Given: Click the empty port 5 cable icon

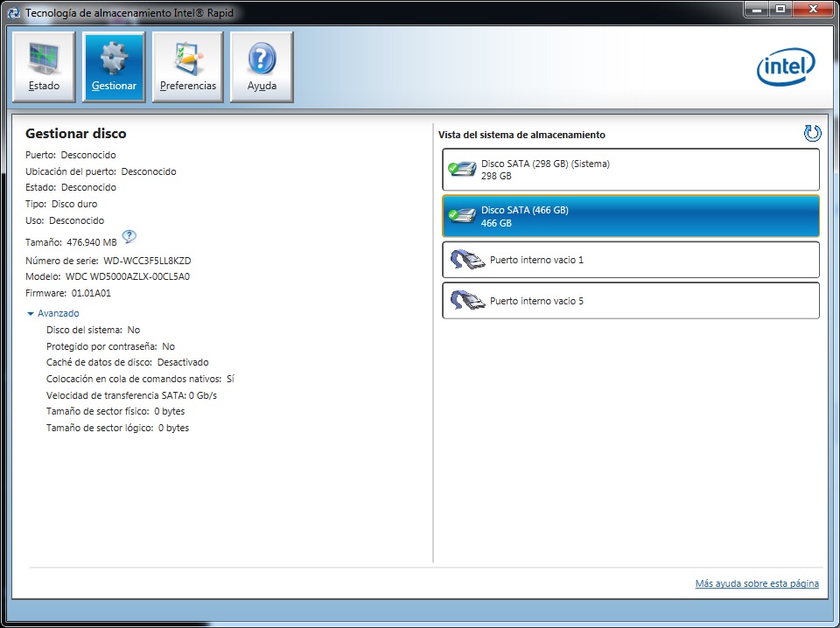Looking at the screenshot, I should click(467, 301).
